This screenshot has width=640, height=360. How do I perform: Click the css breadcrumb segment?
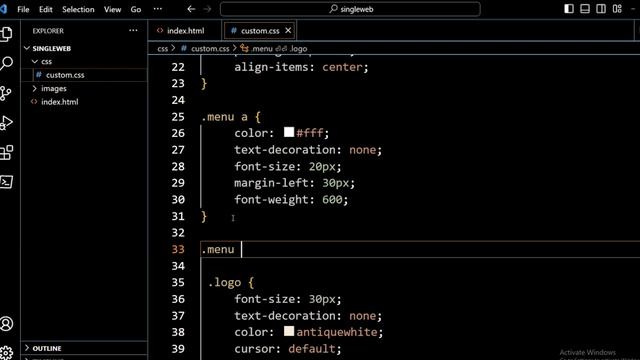[x=162, y=48]
